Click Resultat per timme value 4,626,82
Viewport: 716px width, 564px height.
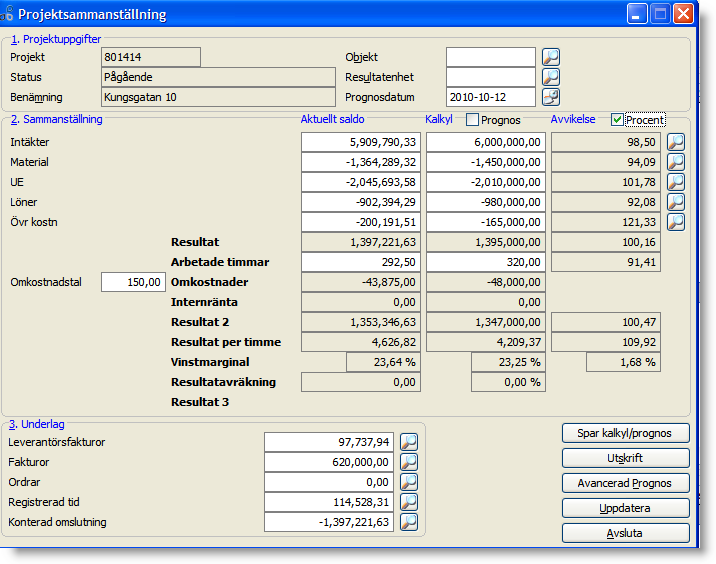(361, 342)
